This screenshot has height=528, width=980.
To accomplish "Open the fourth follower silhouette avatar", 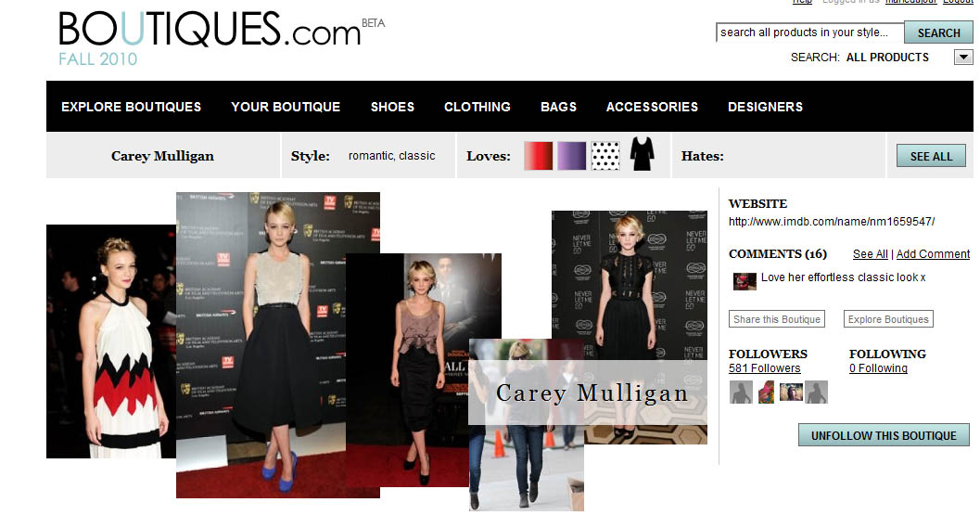I will (816, 393).
